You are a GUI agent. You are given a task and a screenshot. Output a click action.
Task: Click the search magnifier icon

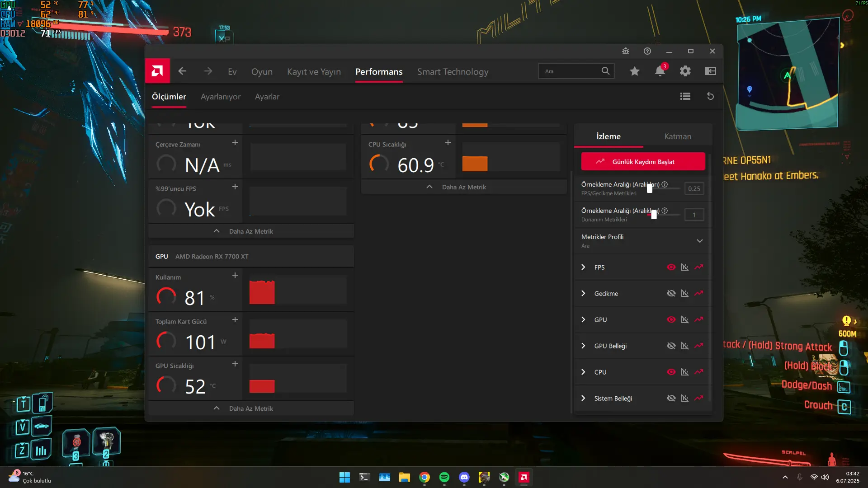(605, 71)
